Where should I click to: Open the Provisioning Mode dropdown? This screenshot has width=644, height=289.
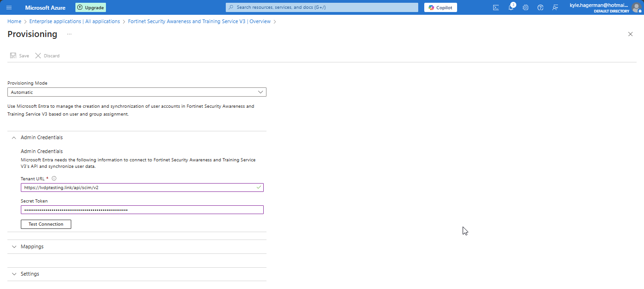(137, 92)
